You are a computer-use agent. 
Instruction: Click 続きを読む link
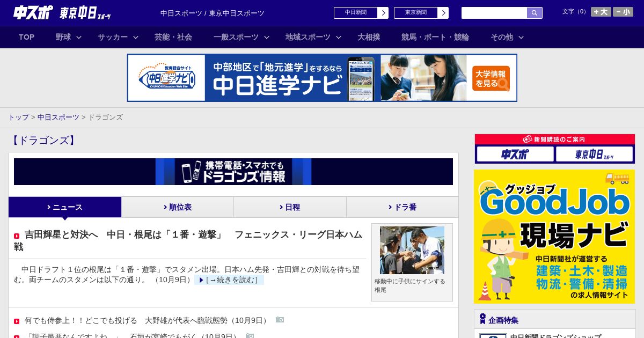pos(229,280)
